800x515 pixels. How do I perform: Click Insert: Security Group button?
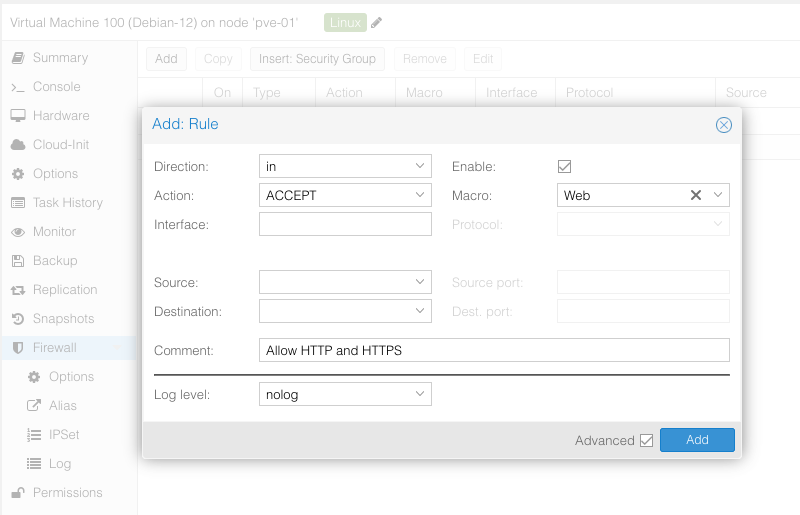tap(317, 59)
